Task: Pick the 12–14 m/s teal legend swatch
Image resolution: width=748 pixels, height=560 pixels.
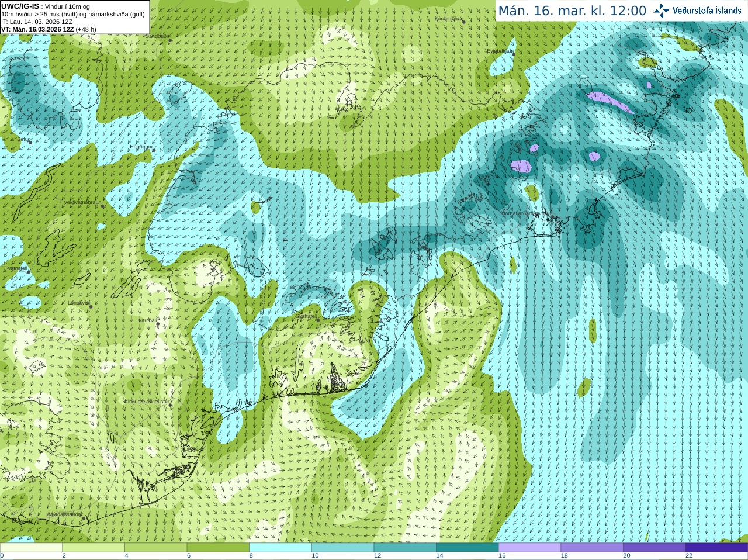Action: [x=405, y=547]
